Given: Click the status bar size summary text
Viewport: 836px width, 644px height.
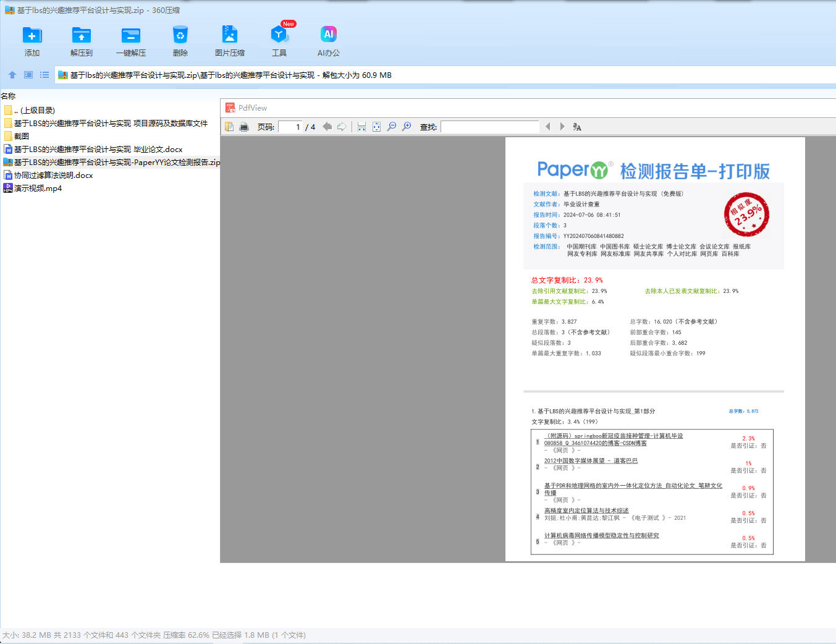Looking at the screenshot, I should pos(154,635).
